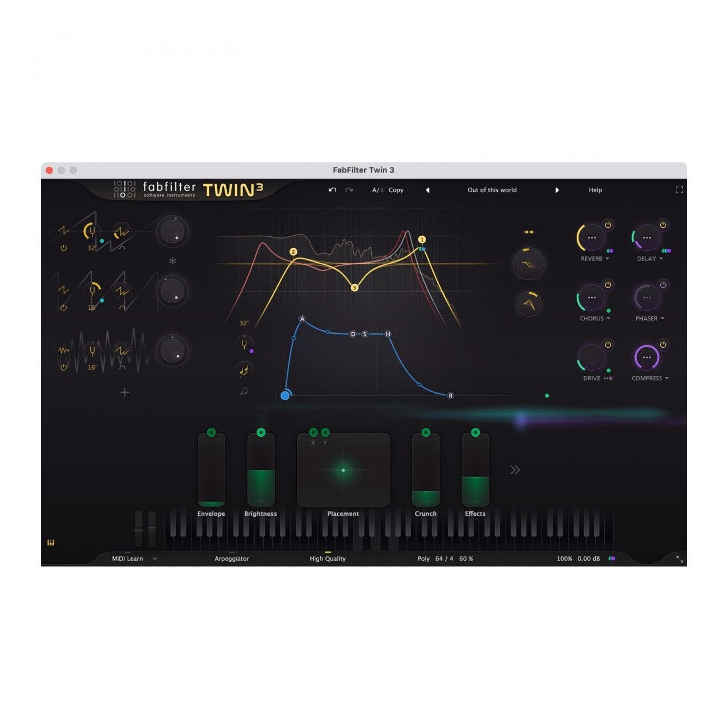Click oscillator 1 tuning fork knob

pos(92,231)
